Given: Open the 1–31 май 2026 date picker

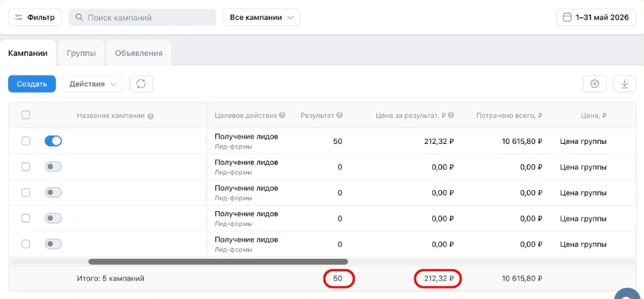Looking at the screenshot, I should (x=596, y=18).
